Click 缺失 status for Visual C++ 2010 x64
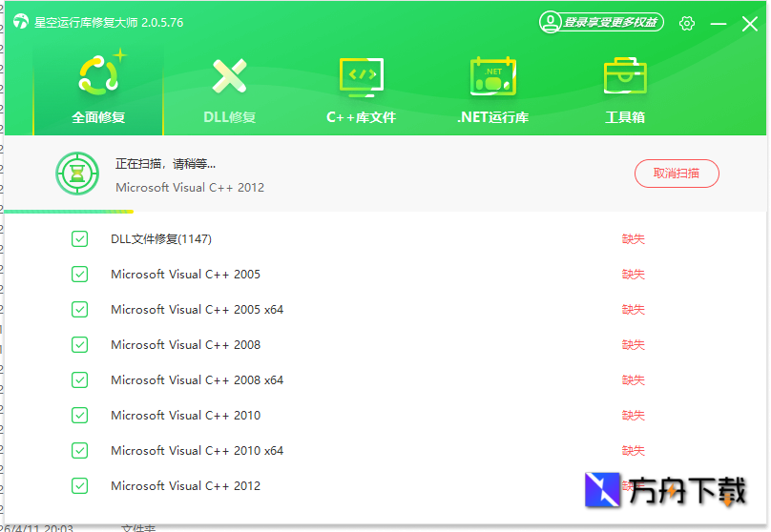 tap(633, 451)
